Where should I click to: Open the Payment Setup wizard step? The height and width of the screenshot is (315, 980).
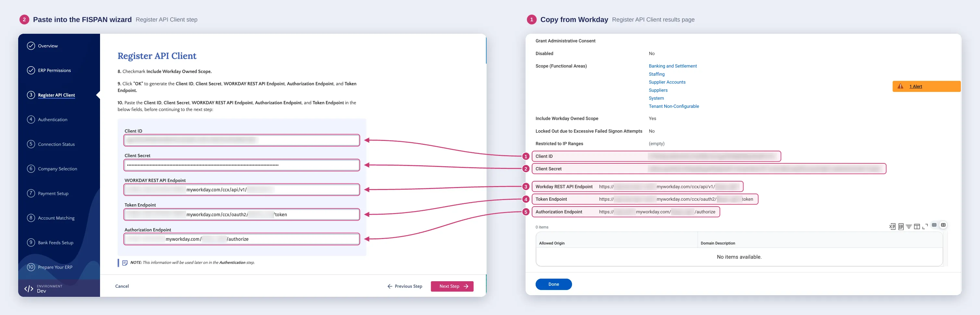pyautogui.click(x=53, y=194)
